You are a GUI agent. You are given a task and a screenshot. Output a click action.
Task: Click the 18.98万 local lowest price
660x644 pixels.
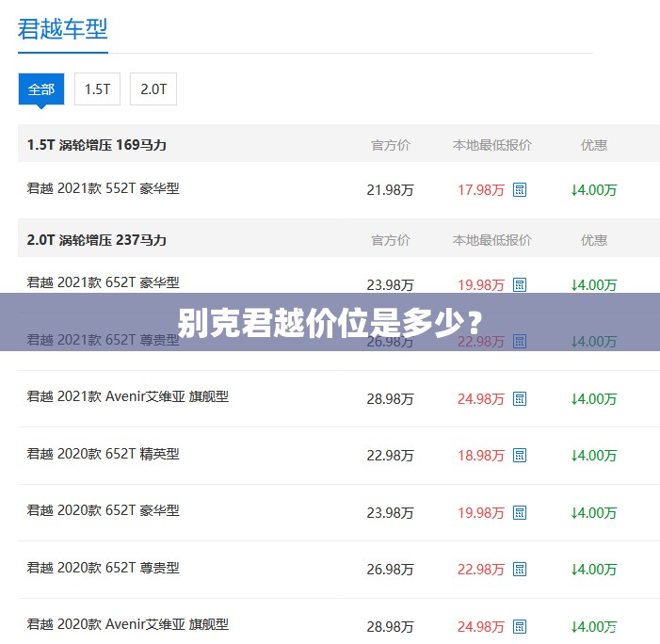[481, 456]
